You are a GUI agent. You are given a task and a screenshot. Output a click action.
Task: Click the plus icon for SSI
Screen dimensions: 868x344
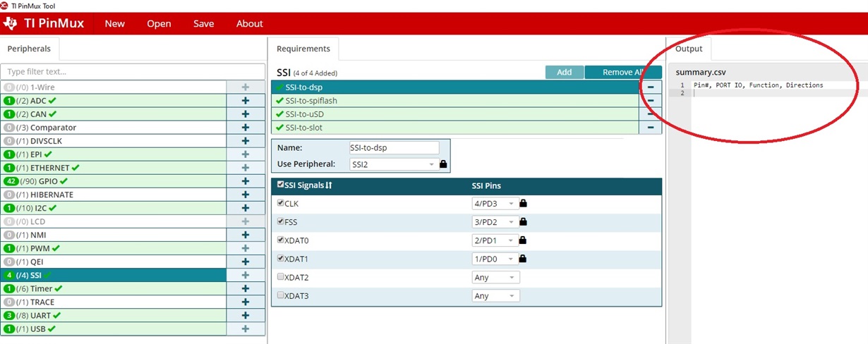click(x=246, y=275)
